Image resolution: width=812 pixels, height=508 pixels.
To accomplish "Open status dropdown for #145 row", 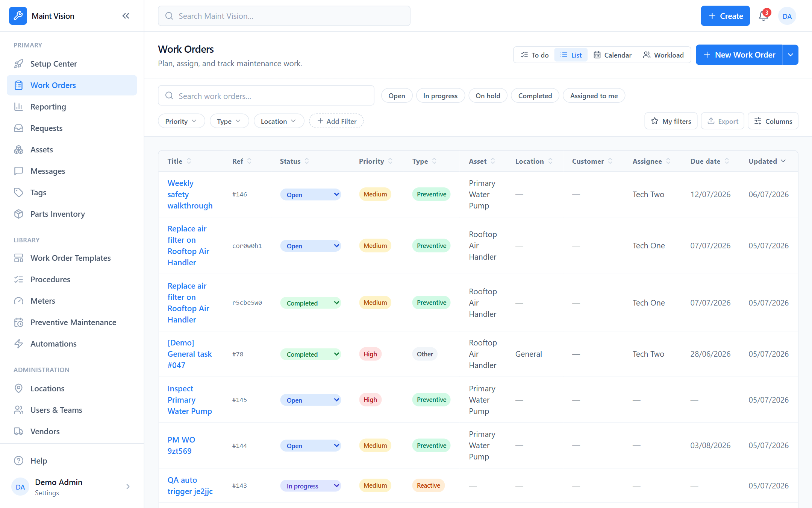I will (x=311, y=400).
